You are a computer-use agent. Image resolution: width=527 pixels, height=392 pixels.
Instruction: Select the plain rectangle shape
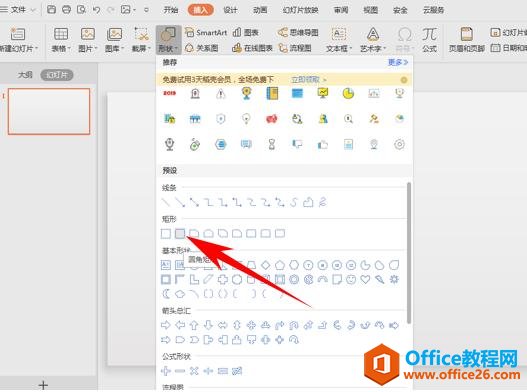tap(166, 233)
